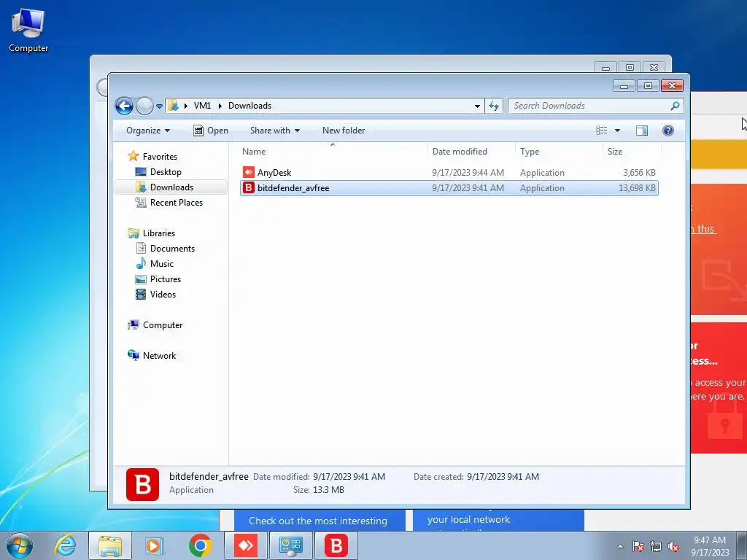
Task: Open the recent pages dropdown arrow
Action: click(x=159, y=106)
